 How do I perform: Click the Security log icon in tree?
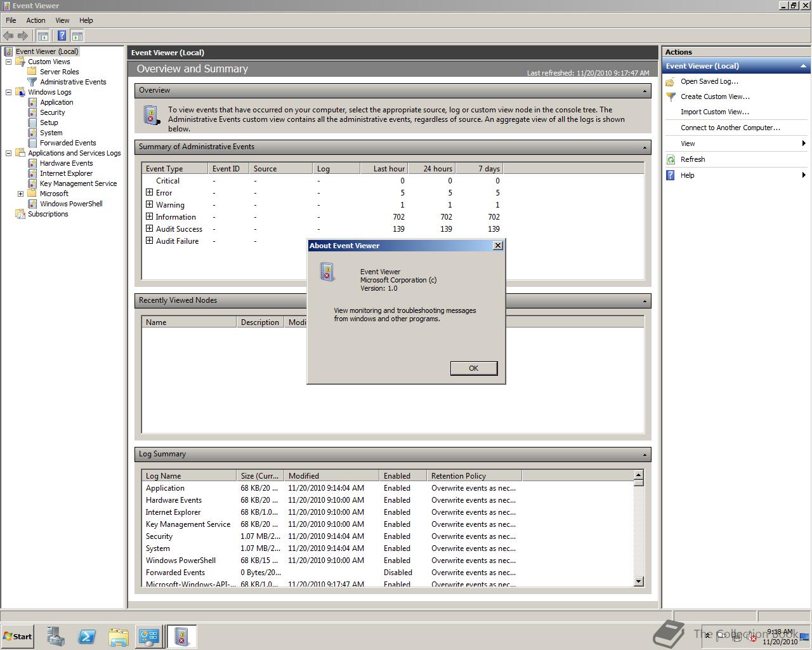coord(32,112)
